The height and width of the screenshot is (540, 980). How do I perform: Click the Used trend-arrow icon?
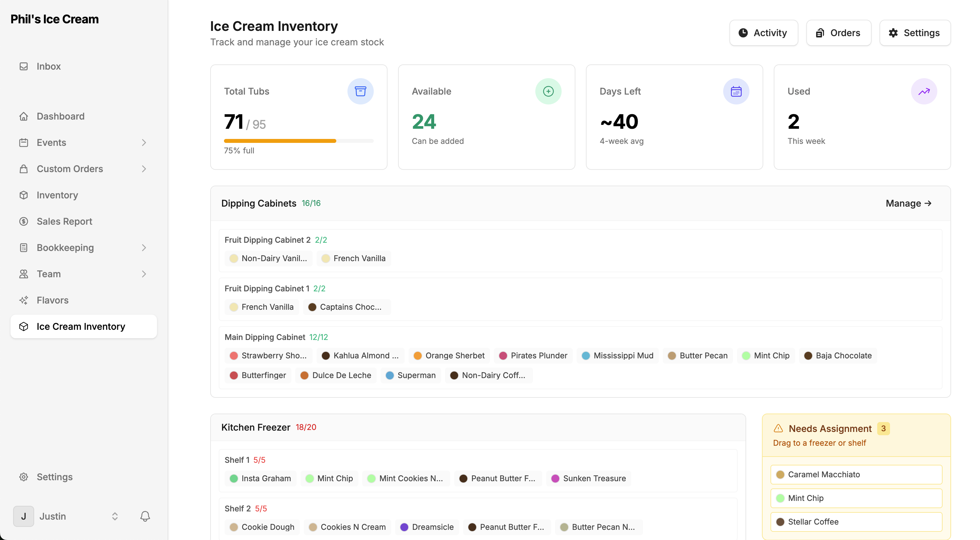924,91
